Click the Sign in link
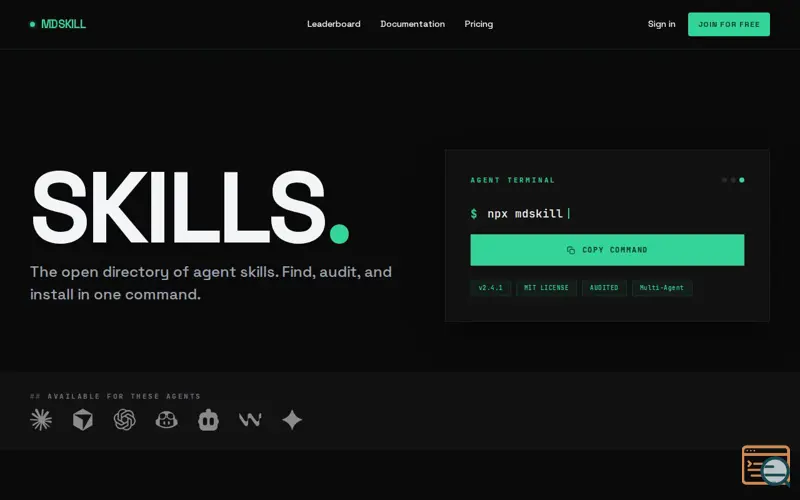 (661, 24)
